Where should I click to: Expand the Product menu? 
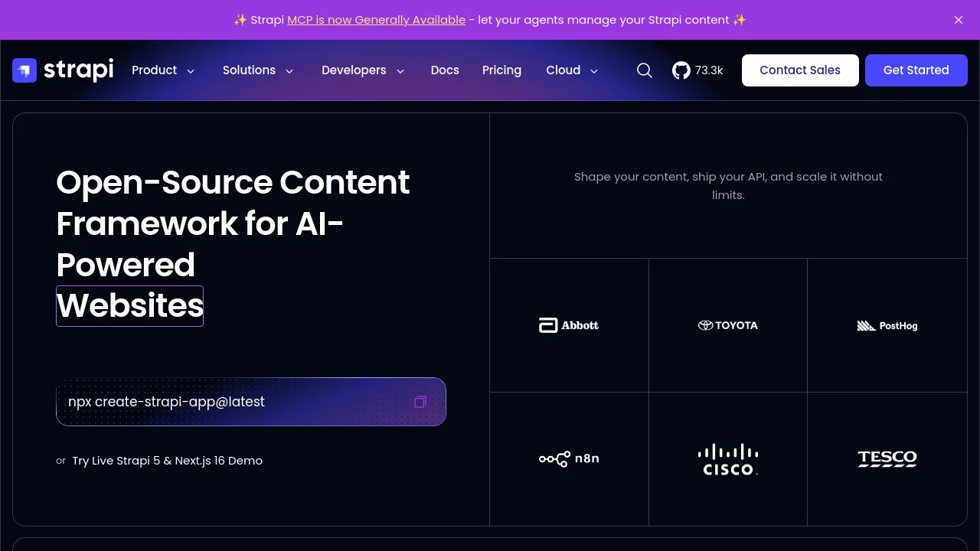(x=163, y=70)
